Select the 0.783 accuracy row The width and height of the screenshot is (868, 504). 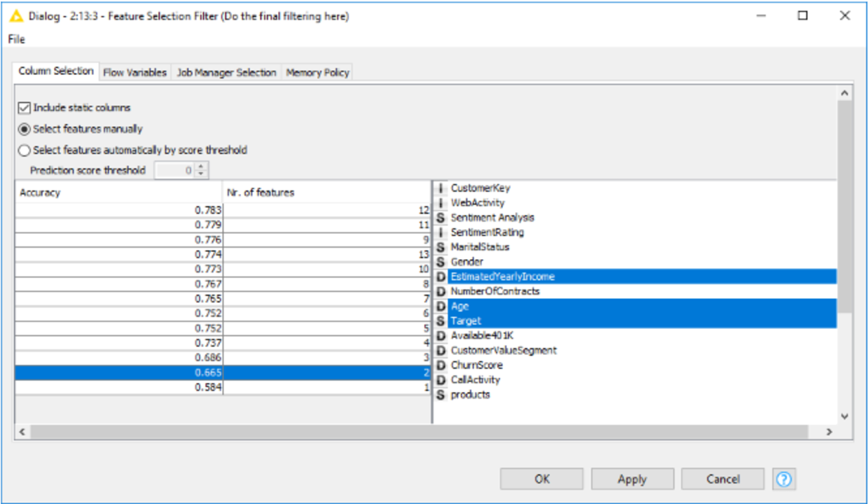119,210
